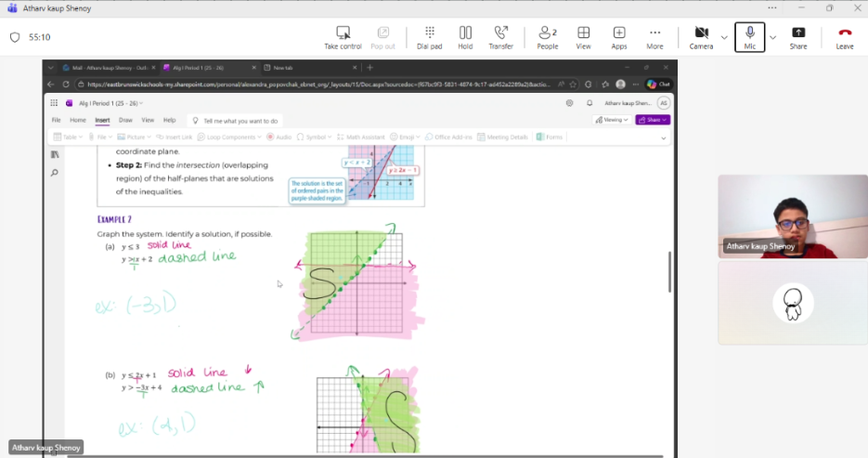Click the purple Share button in OneNote

pos(653,120)
